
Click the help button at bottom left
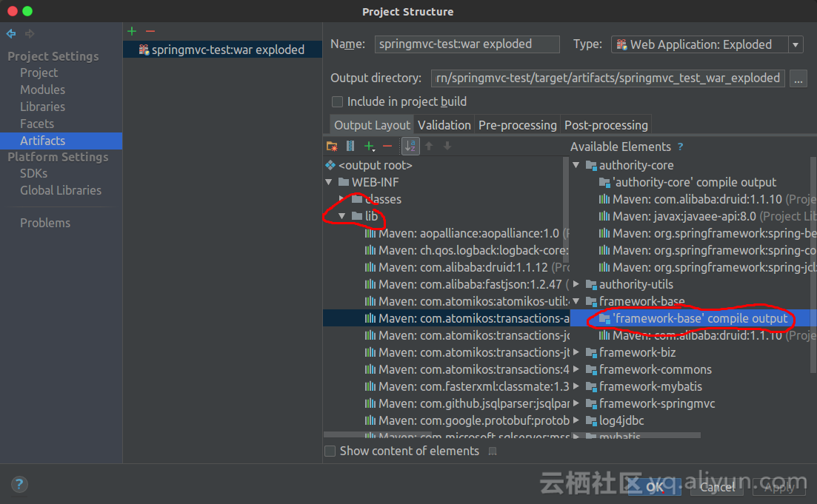click(19, 484)
